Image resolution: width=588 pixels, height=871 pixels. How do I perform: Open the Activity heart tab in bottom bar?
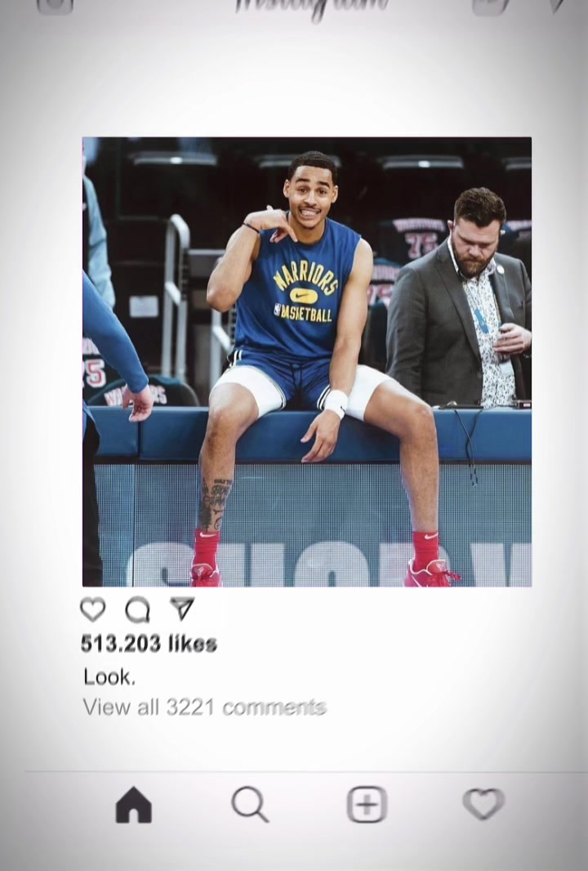point(483,804)
